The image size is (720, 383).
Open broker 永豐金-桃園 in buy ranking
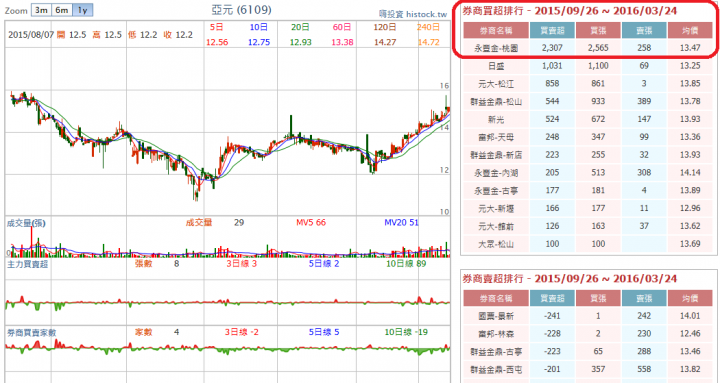coord(495,48)
